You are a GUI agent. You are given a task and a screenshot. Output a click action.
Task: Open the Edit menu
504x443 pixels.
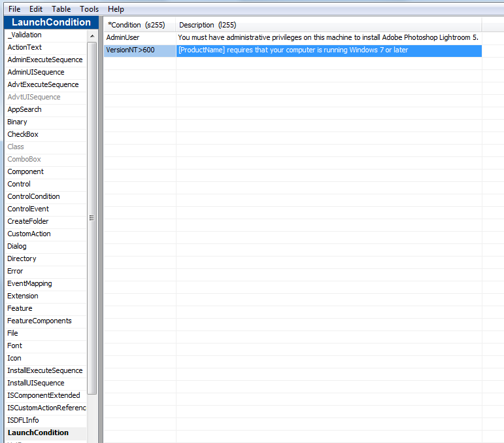coord(36,9)
